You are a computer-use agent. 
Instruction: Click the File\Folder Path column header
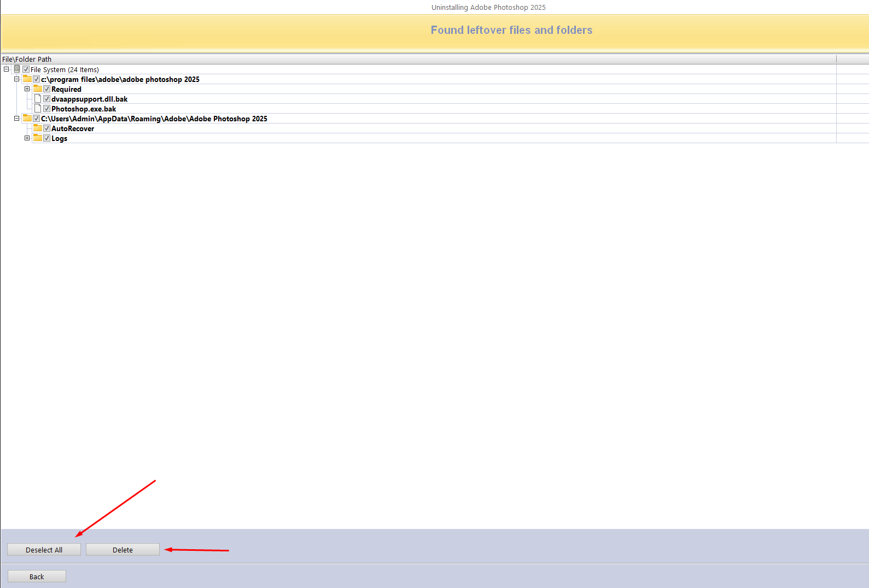coord(418,59)
